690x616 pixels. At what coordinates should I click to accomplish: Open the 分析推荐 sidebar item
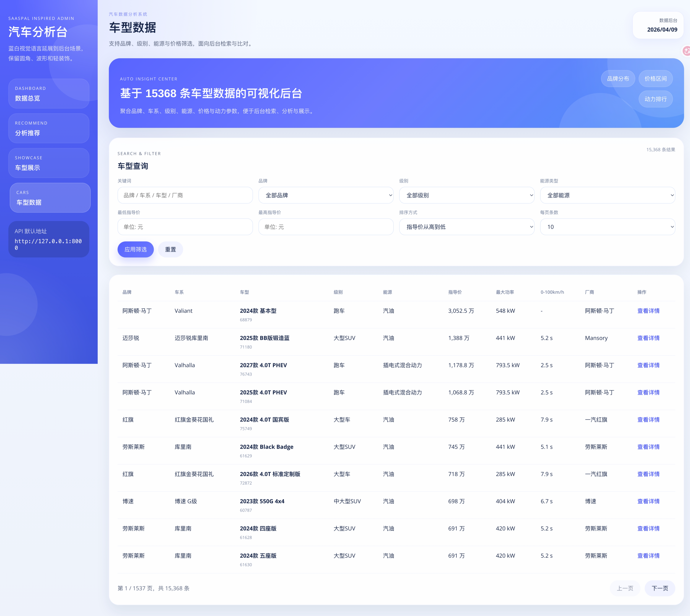click(x=49, y=128)
